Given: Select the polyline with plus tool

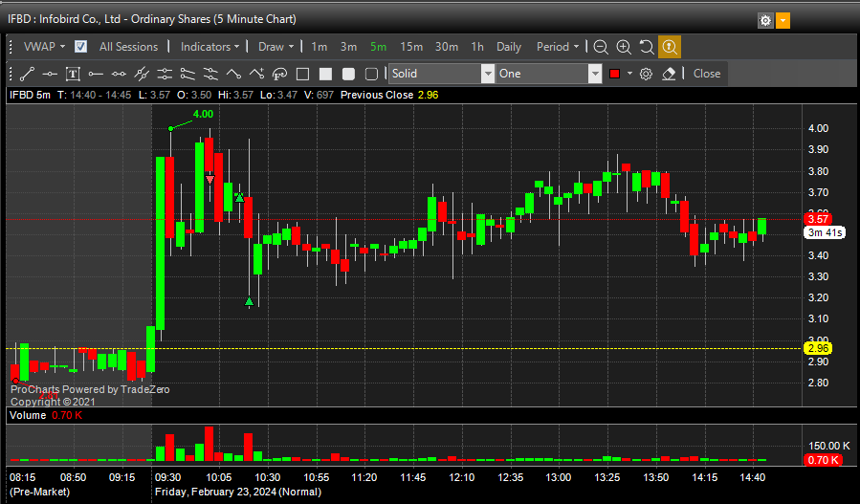Looking at the screenshot, I should (x=256, y=74).
